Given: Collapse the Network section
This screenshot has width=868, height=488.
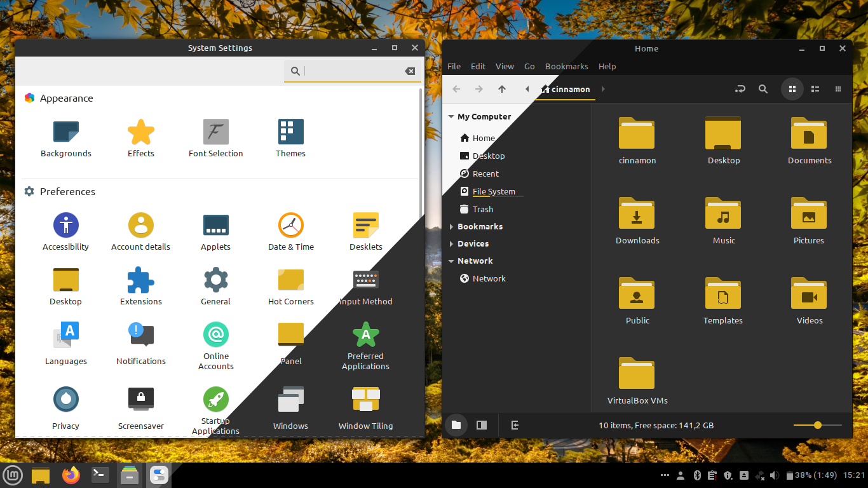Looking at the screenshot, I should tap(451, 261).
